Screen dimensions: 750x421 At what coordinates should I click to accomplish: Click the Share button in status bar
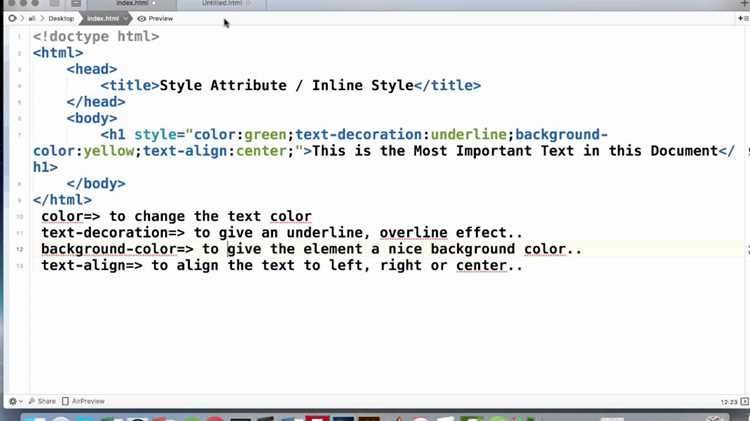tap(42, 401)
